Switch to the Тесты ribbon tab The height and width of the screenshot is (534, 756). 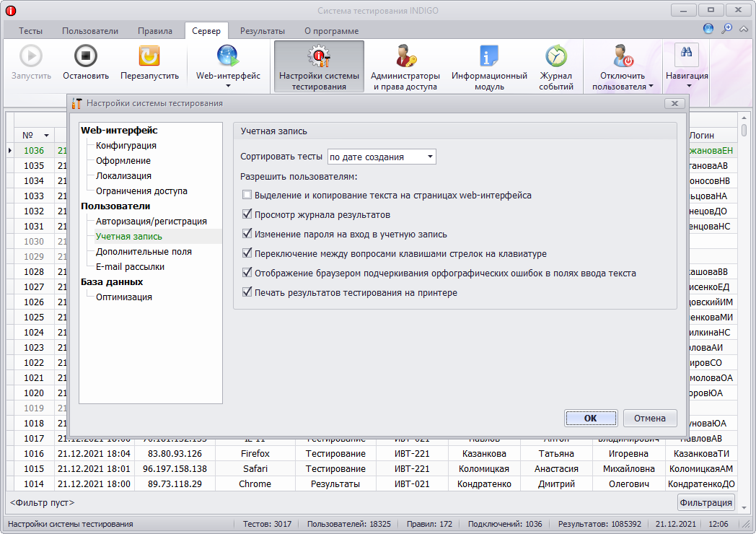(30, 31)
